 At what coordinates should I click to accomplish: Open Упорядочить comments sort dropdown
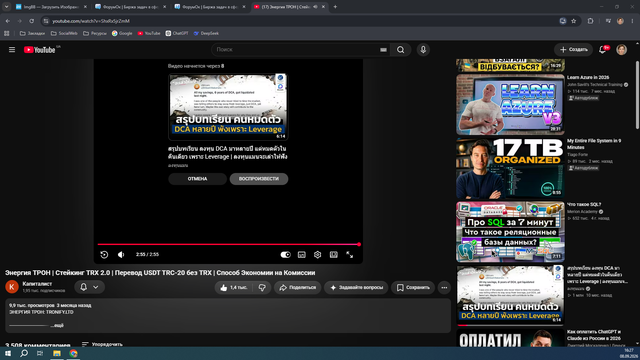point(102,344)
